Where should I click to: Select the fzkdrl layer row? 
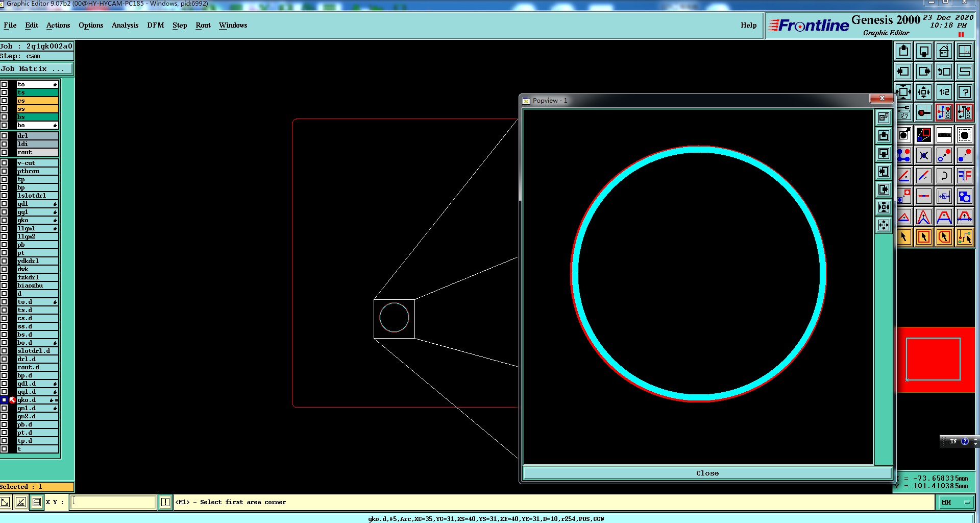(x=37, y=277)
